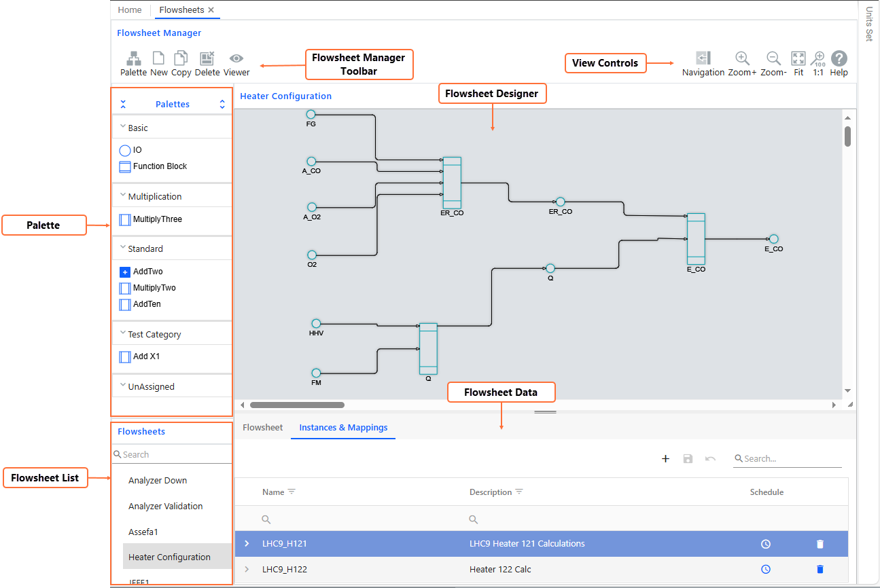The height and width of the screenshot is (588, 880).
Task: Click the ER_CO function block
Action: (452, 183)
